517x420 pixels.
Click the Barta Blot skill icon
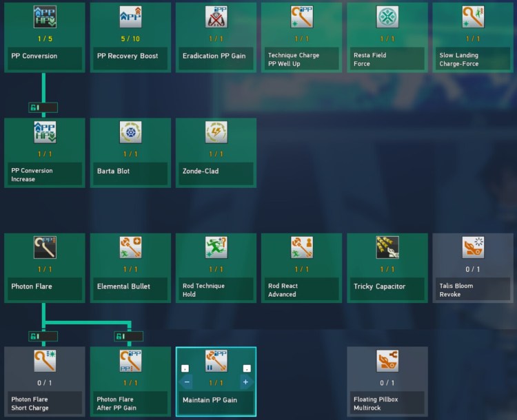(x=130, y=132)
